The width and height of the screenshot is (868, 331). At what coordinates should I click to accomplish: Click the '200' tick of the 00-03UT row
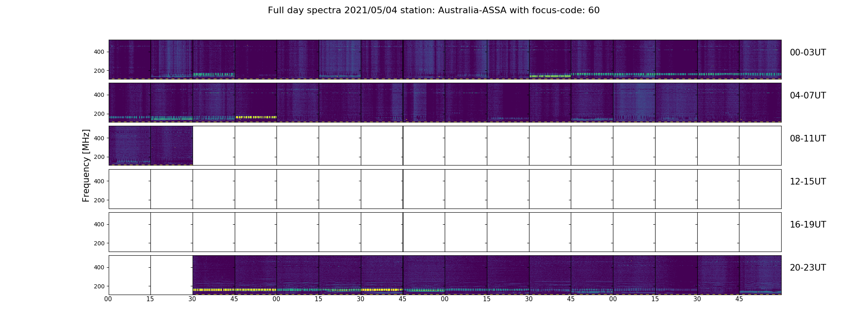coord(99,71)
